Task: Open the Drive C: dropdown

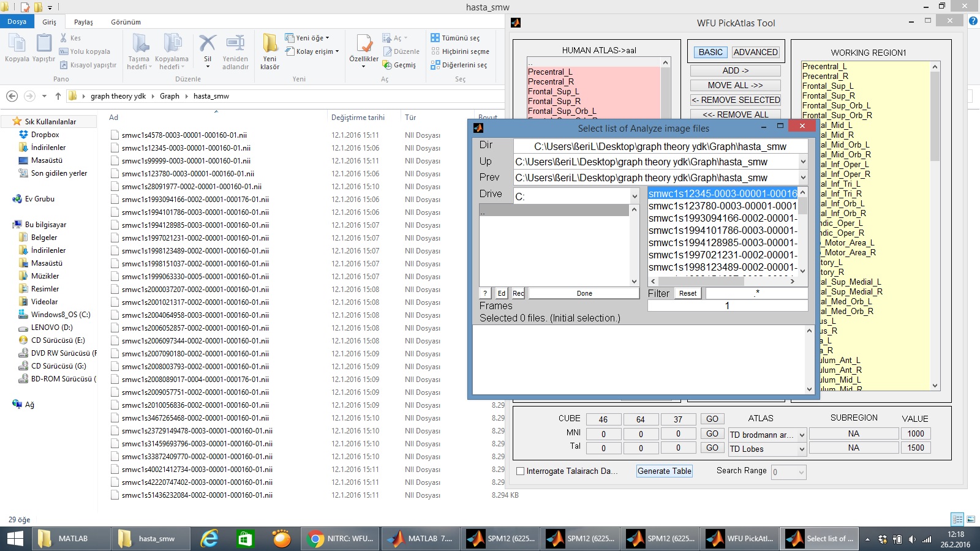Action: pos(635,197)
